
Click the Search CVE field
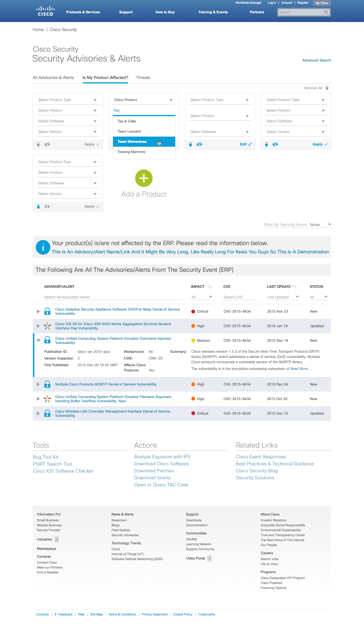[239, 297]
